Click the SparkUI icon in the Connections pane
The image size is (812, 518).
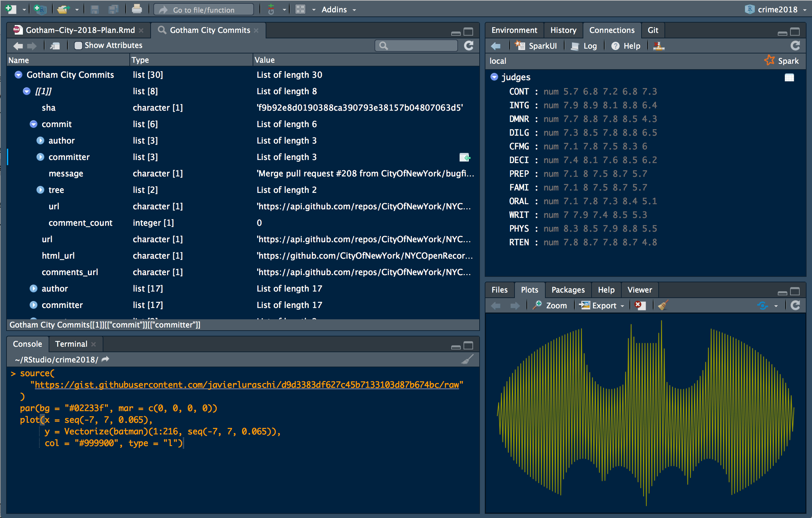(520, 46)
